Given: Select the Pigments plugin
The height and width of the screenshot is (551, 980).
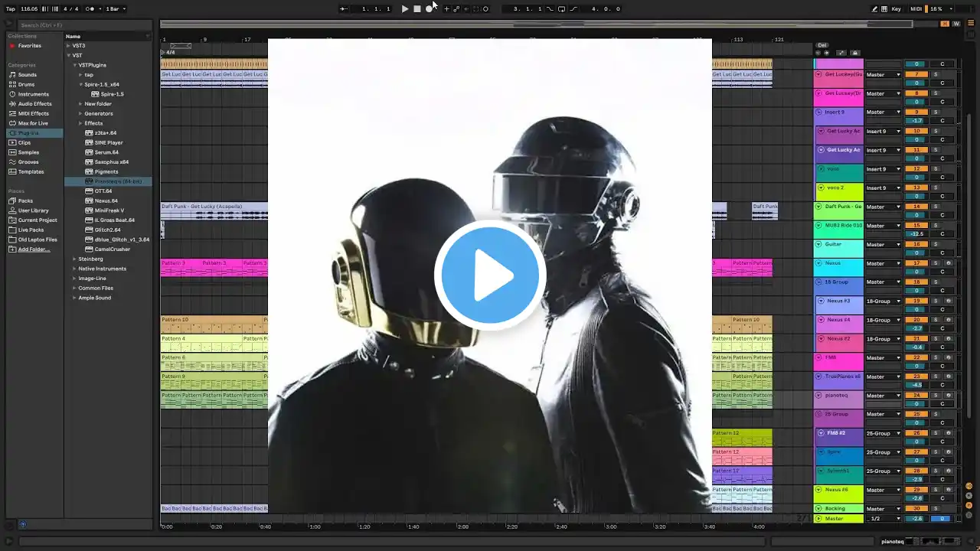Looking at the screenshot, I should [106, 171].
